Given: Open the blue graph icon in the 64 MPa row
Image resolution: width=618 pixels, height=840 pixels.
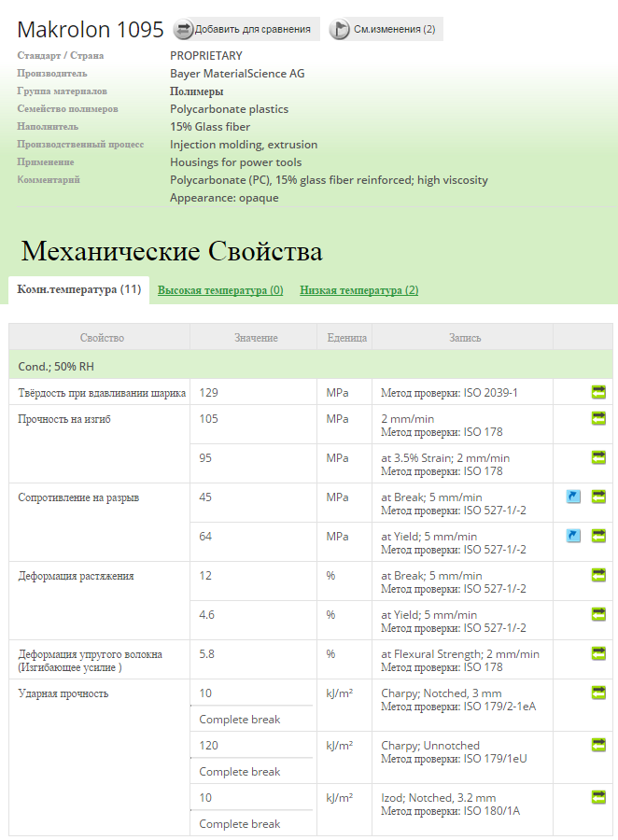Looking at the screenshot, I should 573,536.
